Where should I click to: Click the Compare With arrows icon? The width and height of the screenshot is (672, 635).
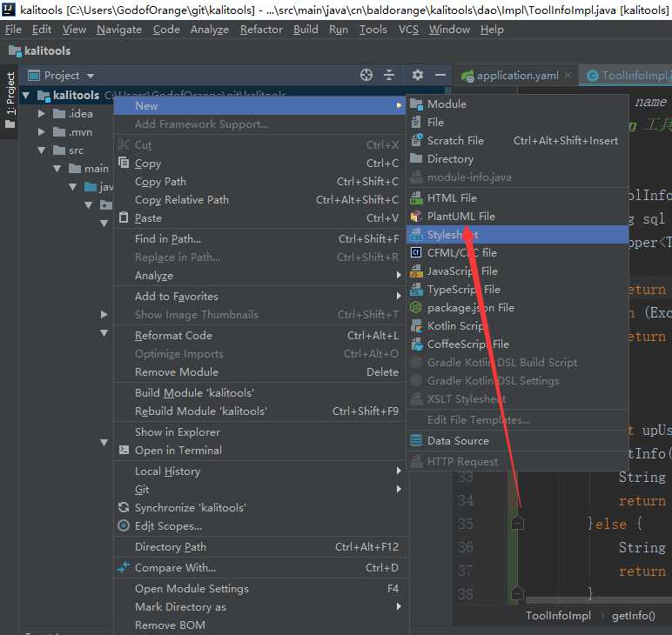(x=124, y=567)
